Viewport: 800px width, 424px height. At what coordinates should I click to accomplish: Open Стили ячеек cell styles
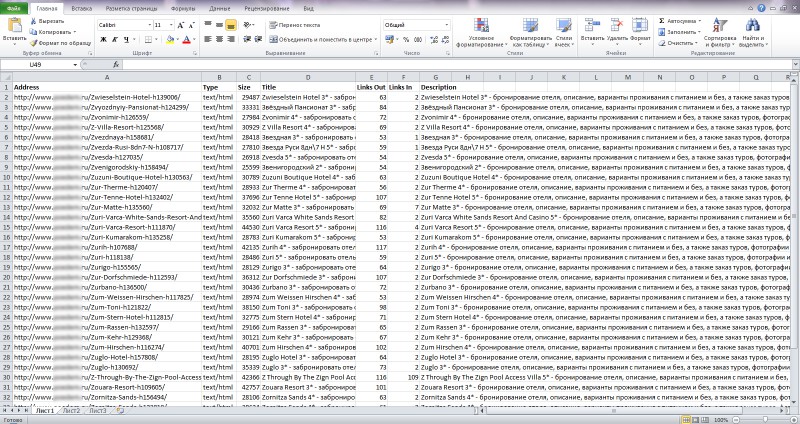click(x=564, y=33)
